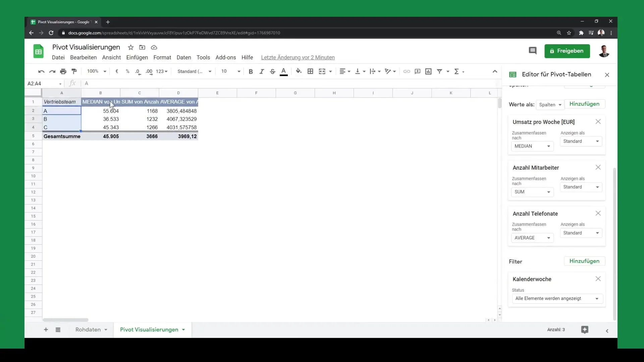
Task: Click the redo icon in toolbar
Action: click(52, 71)
